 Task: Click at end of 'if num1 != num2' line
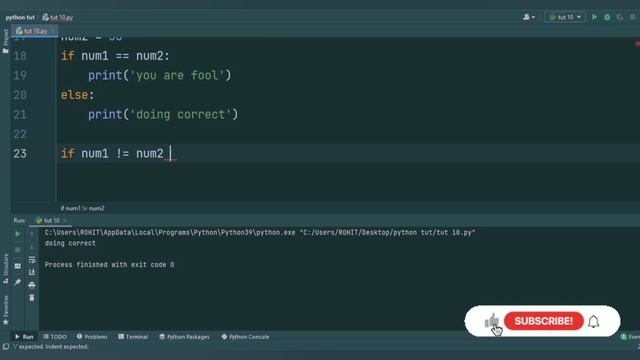[x=170, y=154]
